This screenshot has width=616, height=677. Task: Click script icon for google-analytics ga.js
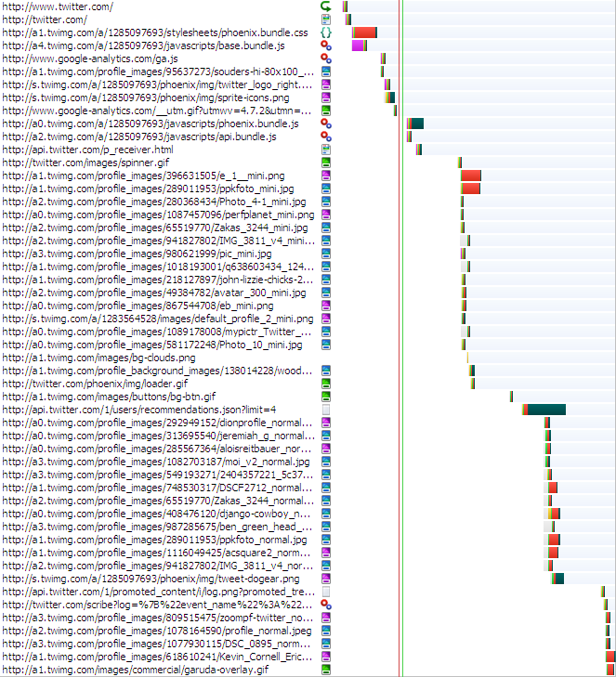[326, 59]
